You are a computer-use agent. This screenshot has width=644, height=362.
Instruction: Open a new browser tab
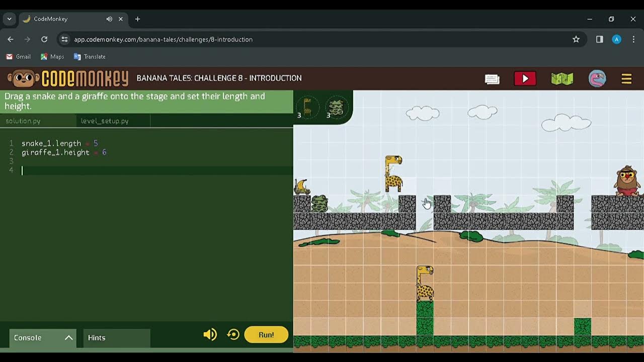(x=137, y=19)
